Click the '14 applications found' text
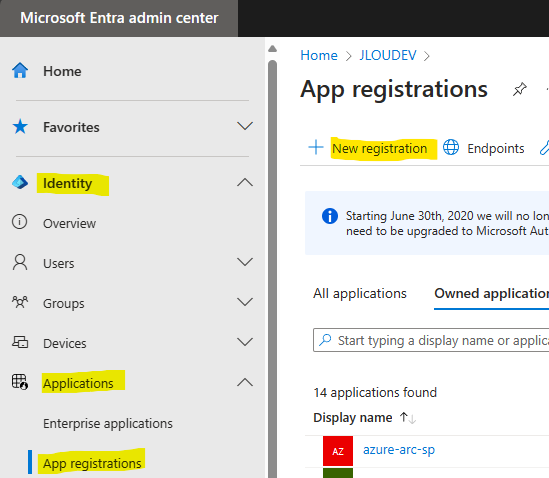 click(x=375, y=393)
